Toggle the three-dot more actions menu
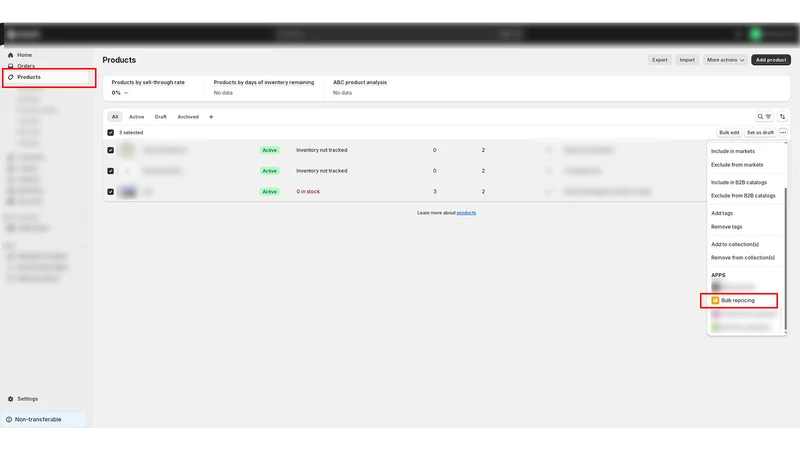The height and width of the screenshot is (450, 800). [783, 133]
